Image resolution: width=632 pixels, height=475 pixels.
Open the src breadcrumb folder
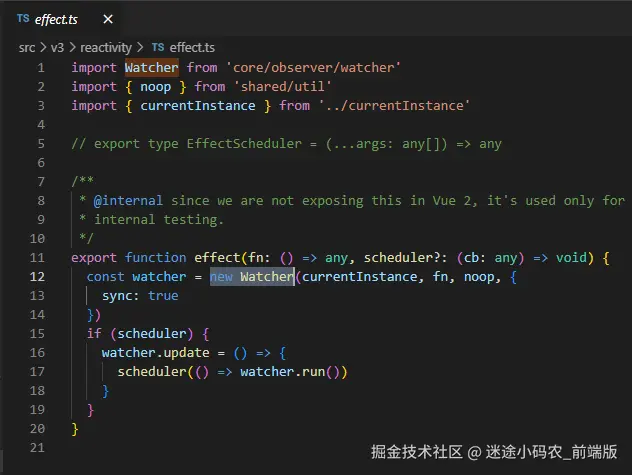27,48
